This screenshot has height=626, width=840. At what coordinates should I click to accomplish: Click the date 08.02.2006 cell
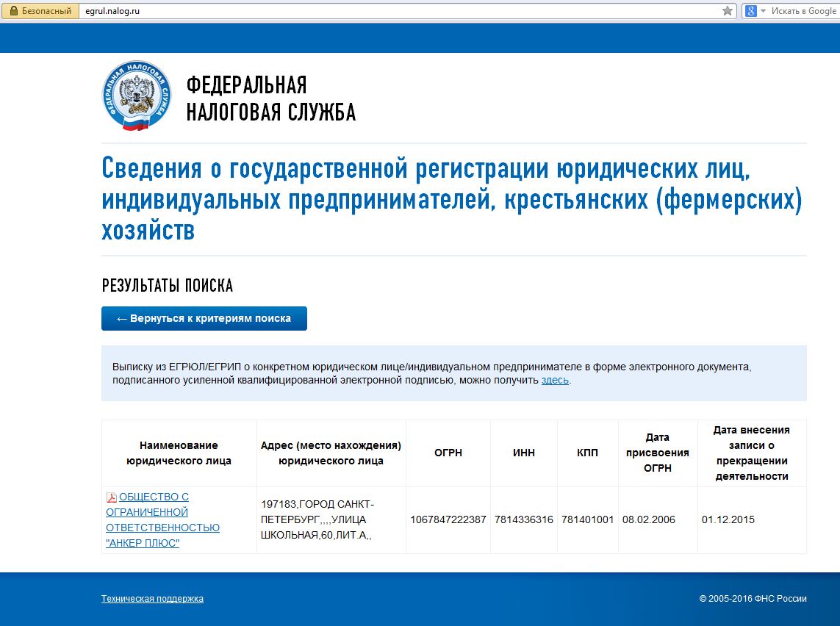point(648,519)
